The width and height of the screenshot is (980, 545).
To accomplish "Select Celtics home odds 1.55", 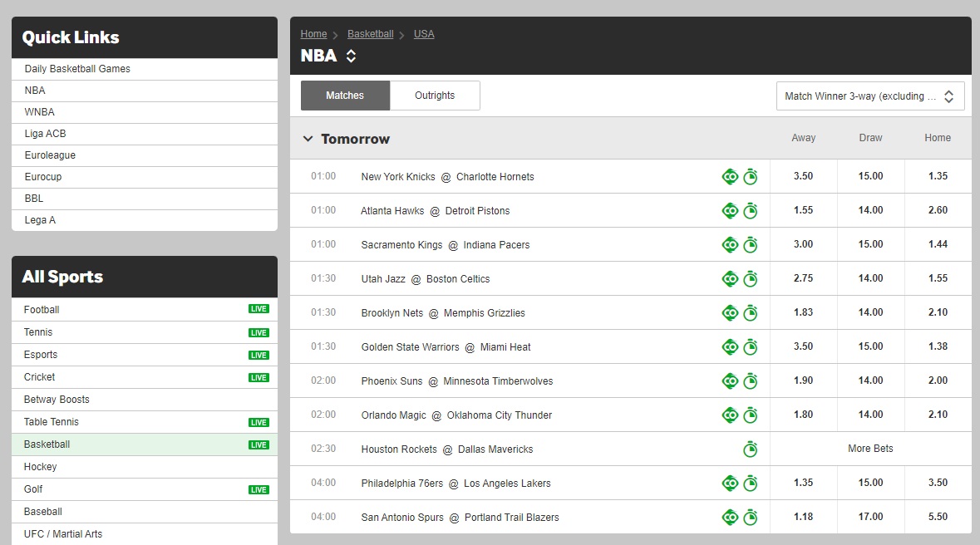I will [938, 278].
